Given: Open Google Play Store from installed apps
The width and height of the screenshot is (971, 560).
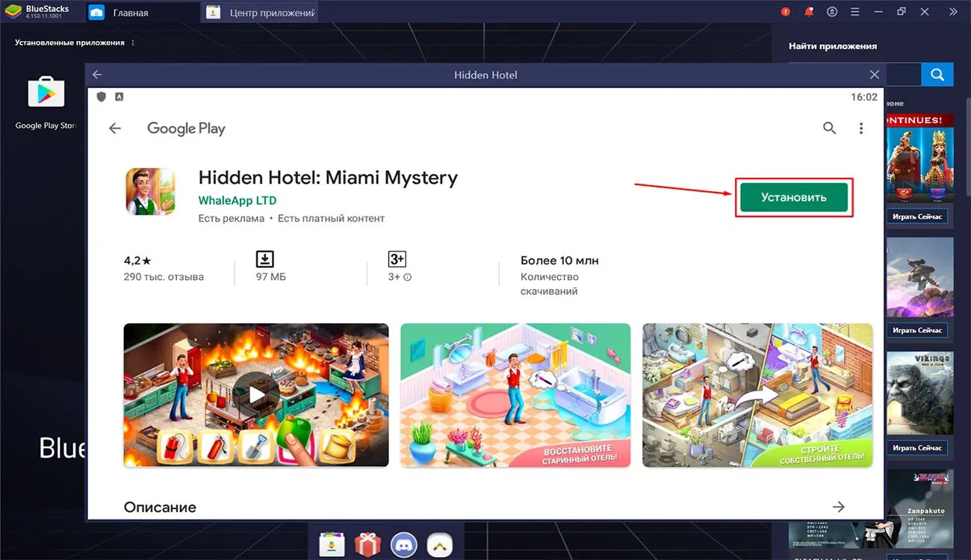Looking at the screenshot, I should (x=46, y=102).
